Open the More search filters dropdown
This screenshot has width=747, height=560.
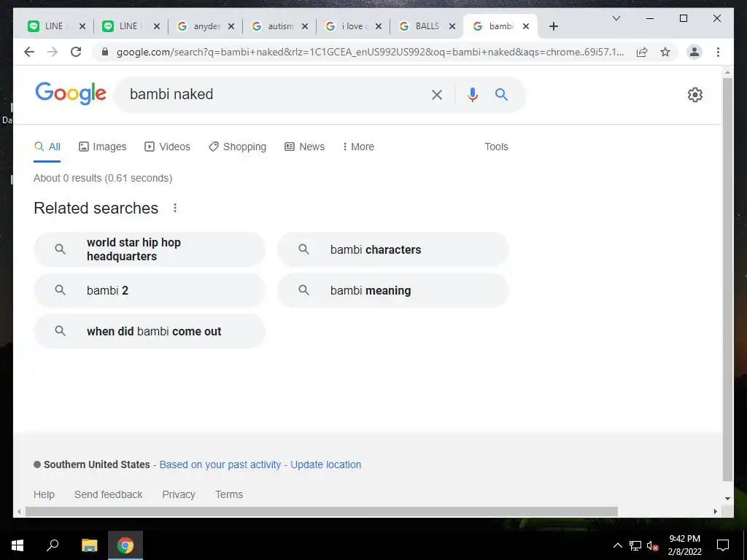coord(358,147)
